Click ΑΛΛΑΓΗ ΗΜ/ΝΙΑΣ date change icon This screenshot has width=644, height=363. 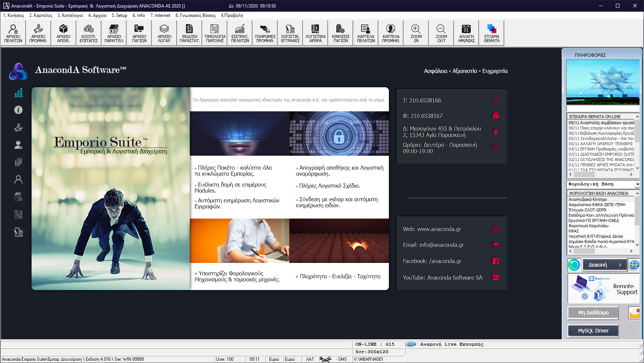pyautogui.click(x=466, y=33)
